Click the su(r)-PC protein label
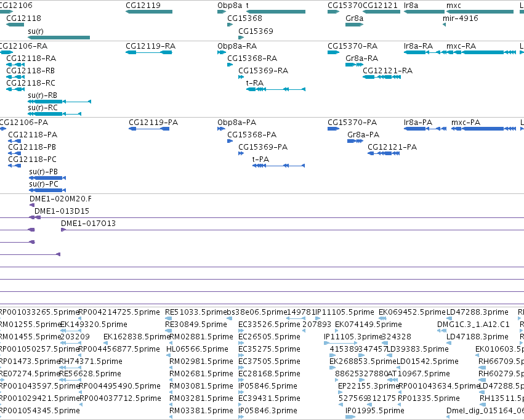 point(44,184)
